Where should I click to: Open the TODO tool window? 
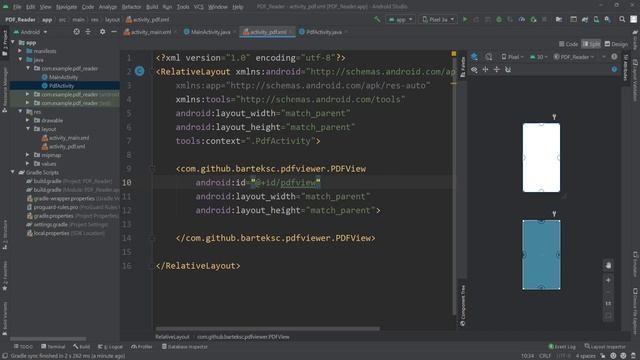pyautogui.click(x=23, y=347)
